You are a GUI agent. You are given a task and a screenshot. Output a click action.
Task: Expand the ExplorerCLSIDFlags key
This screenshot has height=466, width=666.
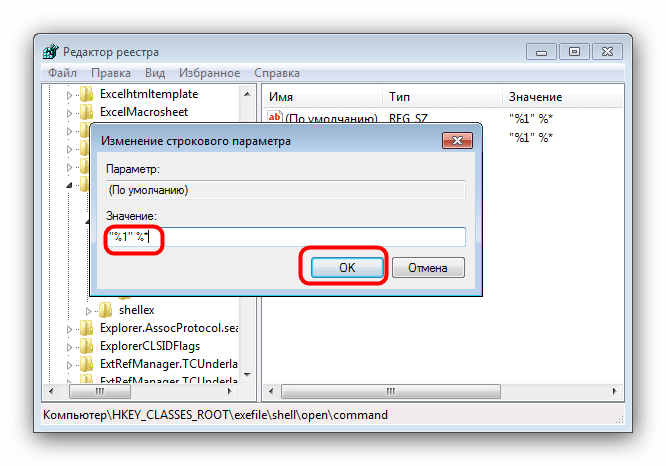[69, 347]
